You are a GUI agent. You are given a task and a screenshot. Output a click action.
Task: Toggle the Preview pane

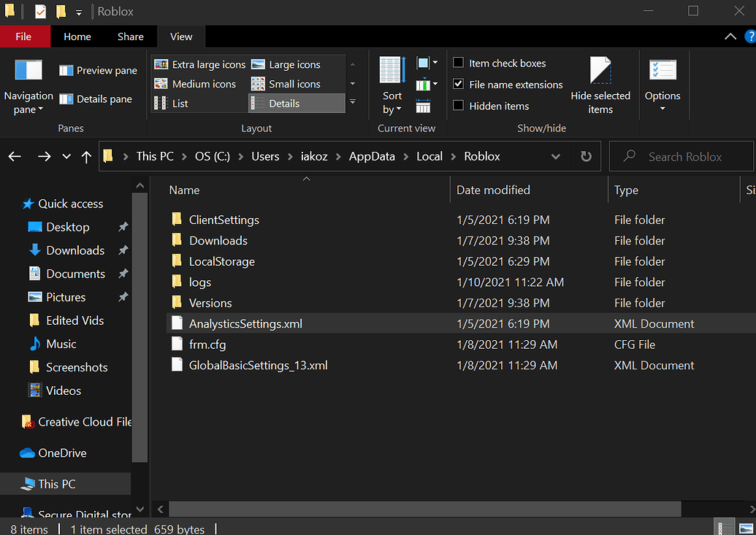98,70
